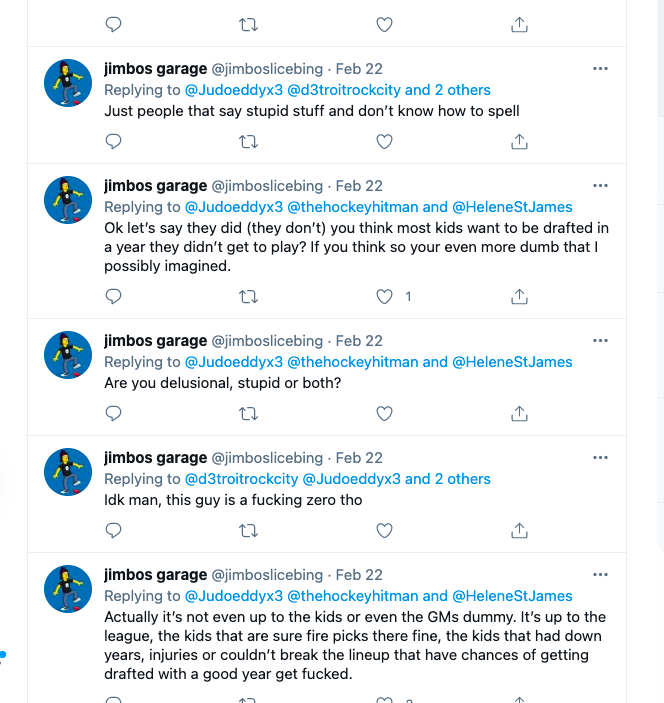Open more options on the 'stupid stuff' tweet
Image resolution: width=664 pixels, height=703 pixels.
(600, 69)
